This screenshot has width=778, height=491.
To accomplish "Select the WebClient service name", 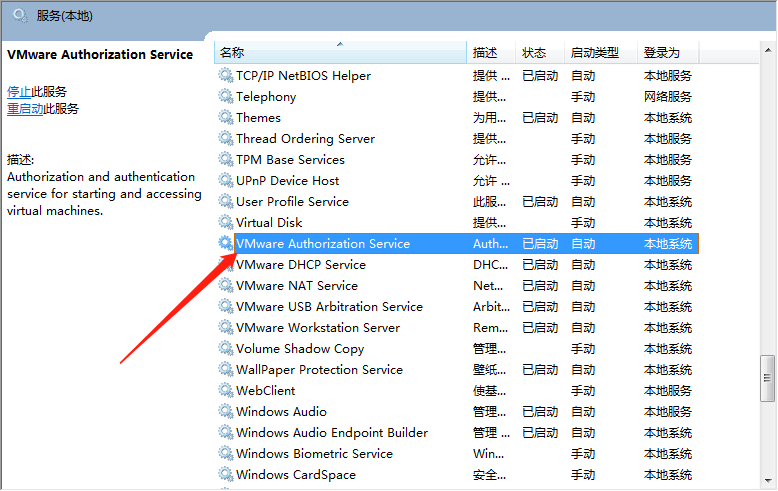I will [265, 390].
